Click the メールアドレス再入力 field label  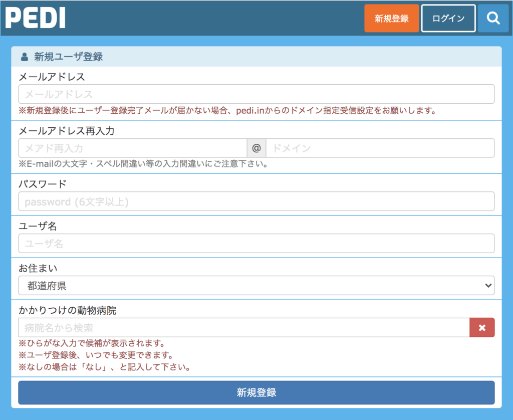(x=67, y=131)
